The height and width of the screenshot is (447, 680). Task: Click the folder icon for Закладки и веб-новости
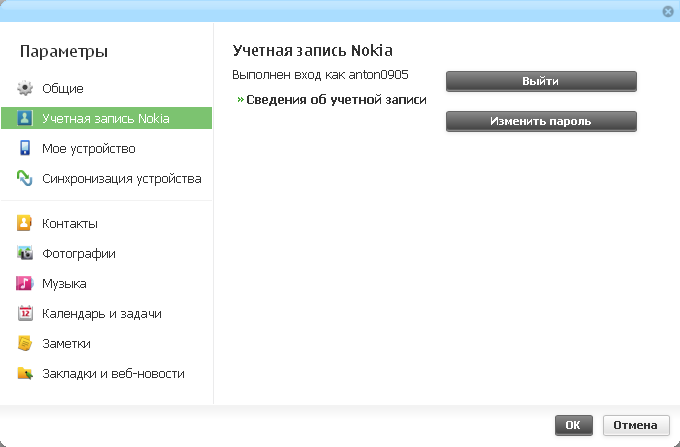tap(25, 374)
